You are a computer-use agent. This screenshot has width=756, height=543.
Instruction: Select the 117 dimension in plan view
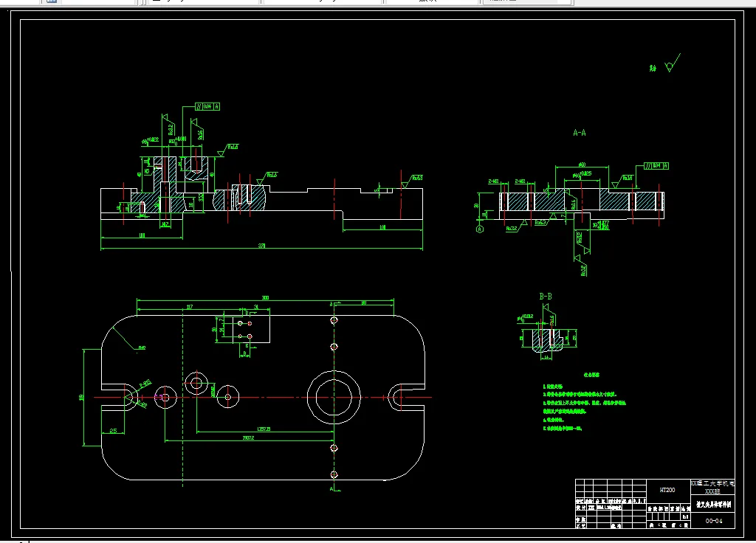click(190, 307)
